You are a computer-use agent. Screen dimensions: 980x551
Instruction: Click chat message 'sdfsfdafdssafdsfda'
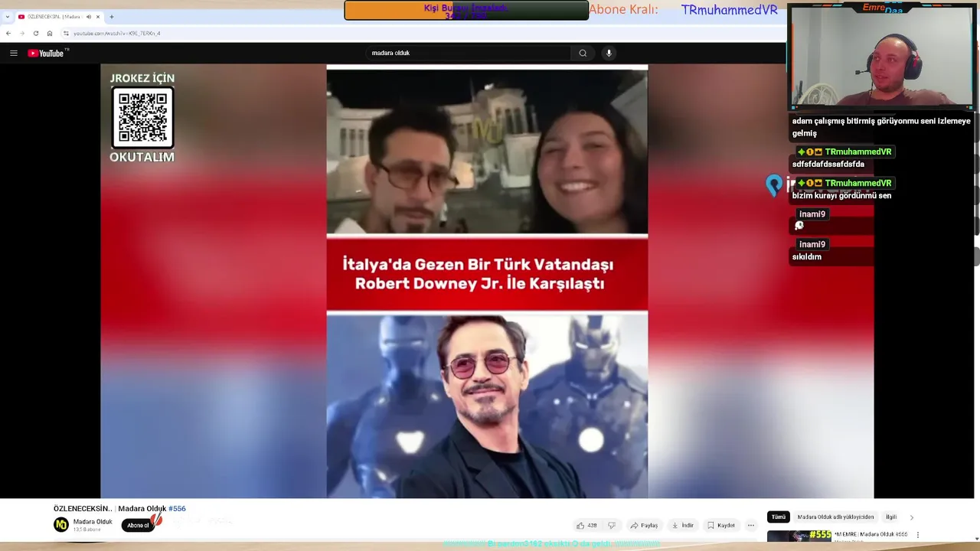point(828,165)
